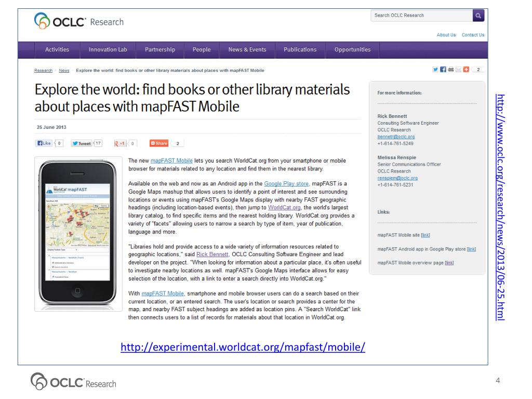Open mapFAST Mobile overview page [link]
Image resolution: width=532 pixels, height=399 pixels.
(449, 263)
